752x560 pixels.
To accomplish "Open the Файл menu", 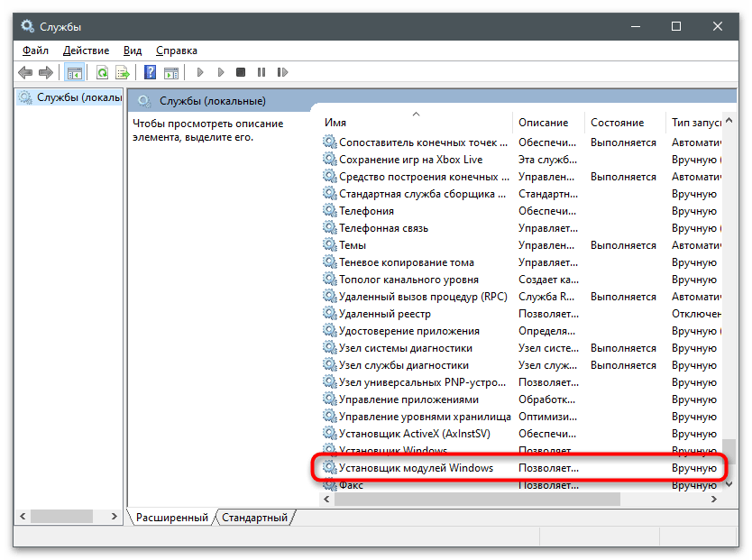I will (x=35, y=50).
